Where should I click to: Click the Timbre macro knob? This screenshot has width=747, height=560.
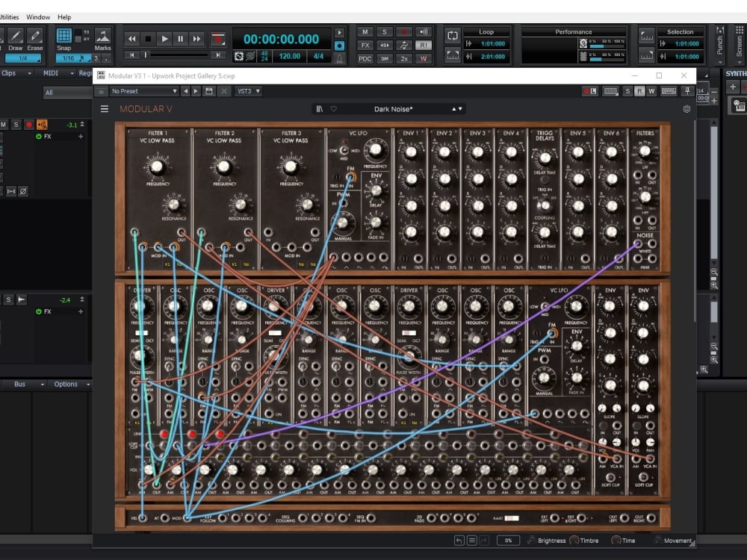click(574, 541)
